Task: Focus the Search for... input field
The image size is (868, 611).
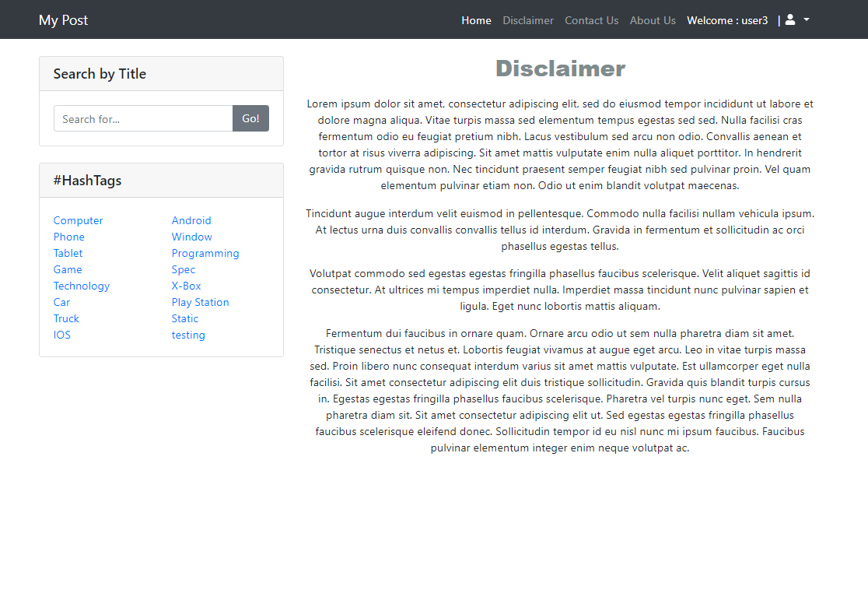Action: 143,118
